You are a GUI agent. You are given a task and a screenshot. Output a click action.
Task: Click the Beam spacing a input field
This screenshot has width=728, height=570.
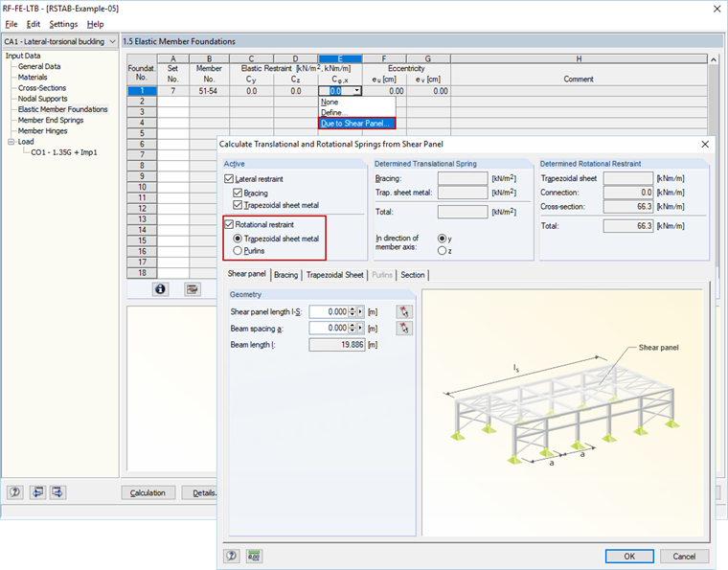coord(329,329)
